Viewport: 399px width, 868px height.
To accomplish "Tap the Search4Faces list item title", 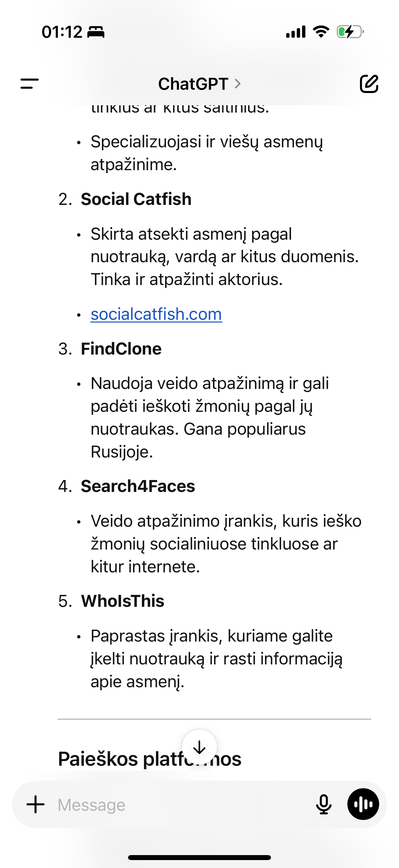I will (138, 486).
